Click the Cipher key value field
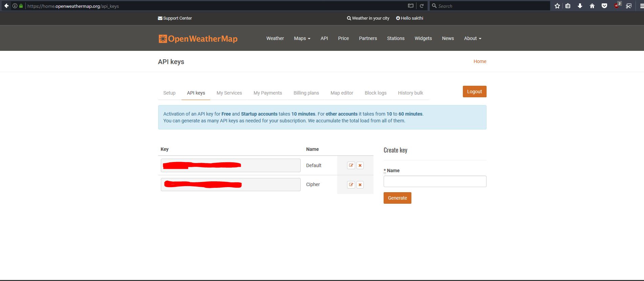 click(x=231, y=185)
